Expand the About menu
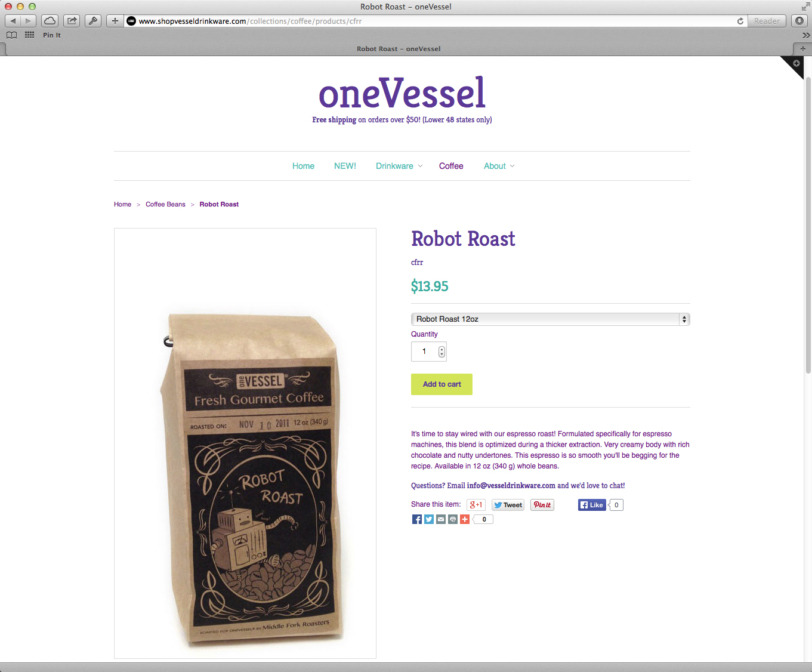 click(x=499, y=166)
